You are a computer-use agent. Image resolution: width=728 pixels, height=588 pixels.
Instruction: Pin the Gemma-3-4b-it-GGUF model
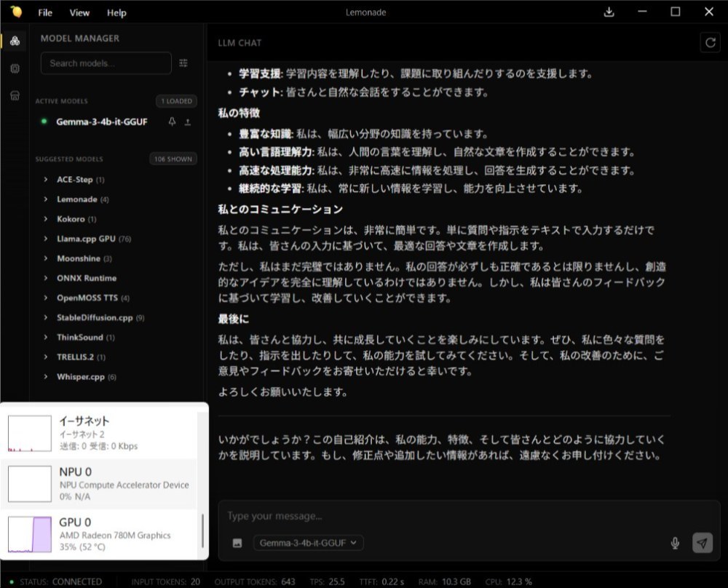pyautogui.click(x=172, y=122)
